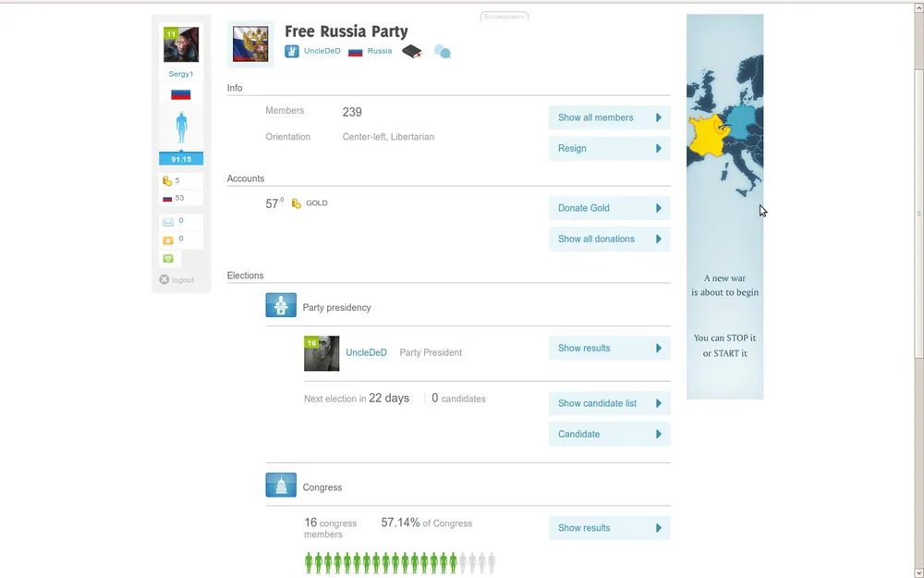The width and height of the screenshot is (924, 578).
Task: Show results for Congress
Action: pyautogui.click(x=609, y=528)
